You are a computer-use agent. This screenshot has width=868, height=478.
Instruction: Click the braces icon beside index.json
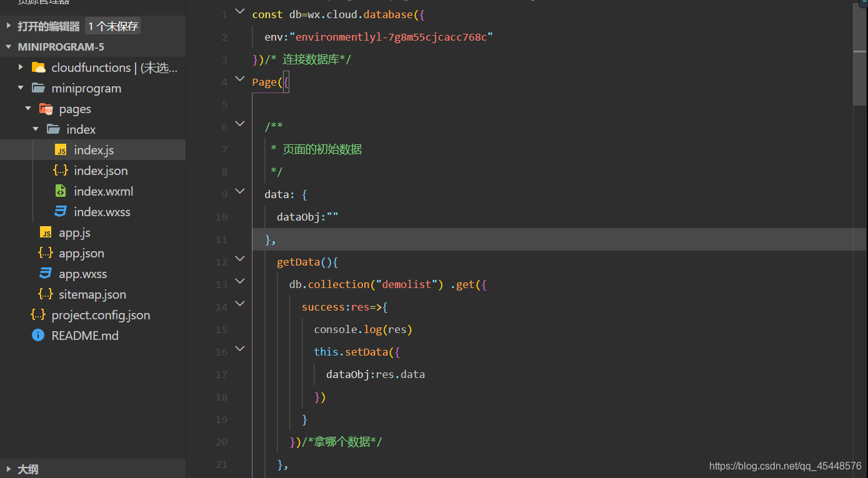[x=61, y=171]
